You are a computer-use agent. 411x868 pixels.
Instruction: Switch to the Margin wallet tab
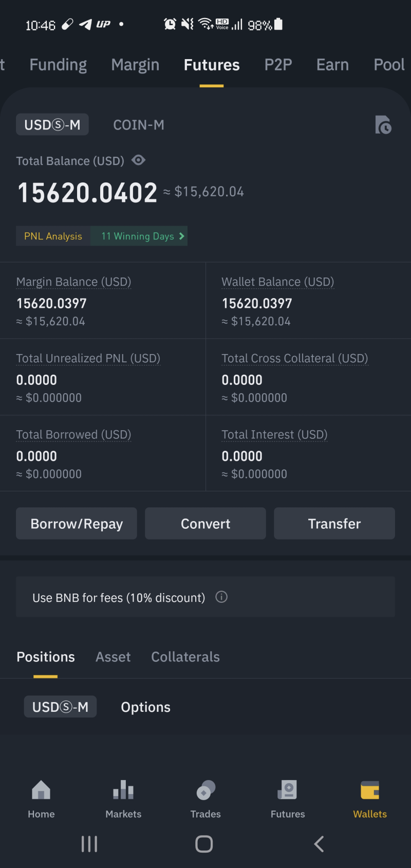coord(135,65)
